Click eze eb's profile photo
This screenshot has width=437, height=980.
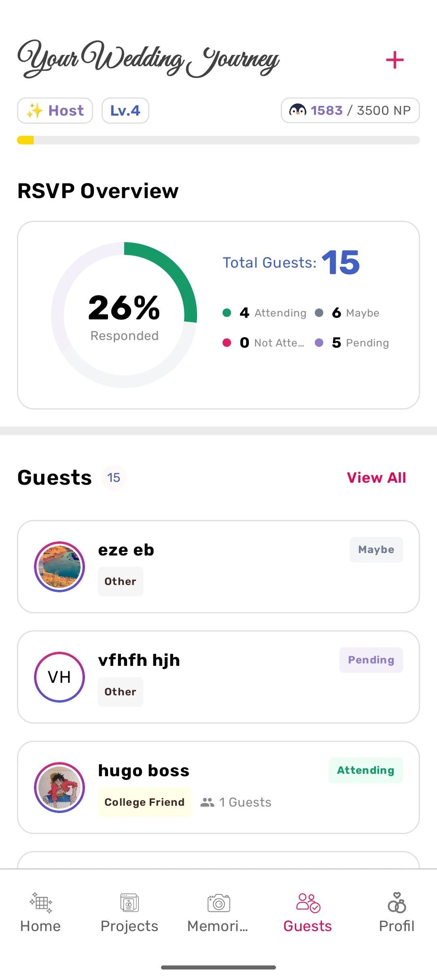[59, 567]
